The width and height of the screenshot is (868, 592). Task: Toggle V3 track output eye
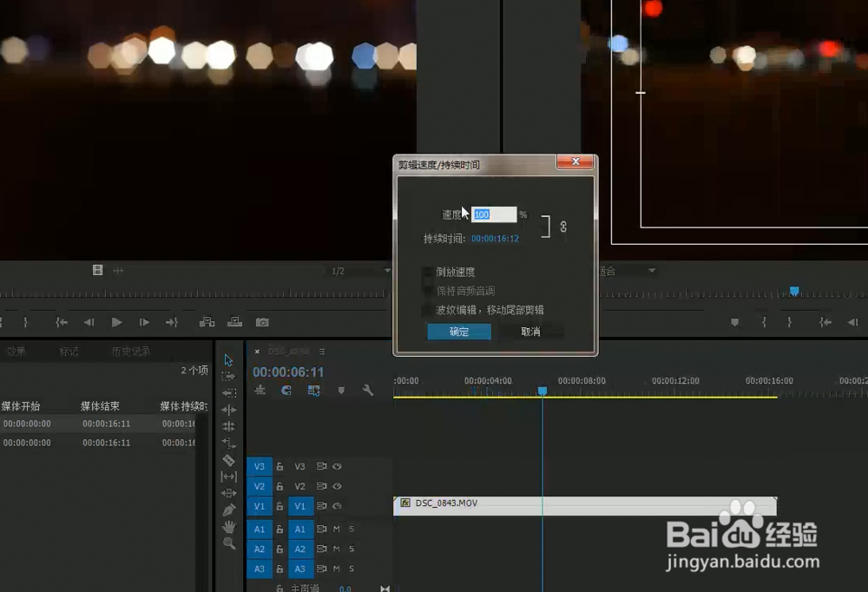[337, 466]
